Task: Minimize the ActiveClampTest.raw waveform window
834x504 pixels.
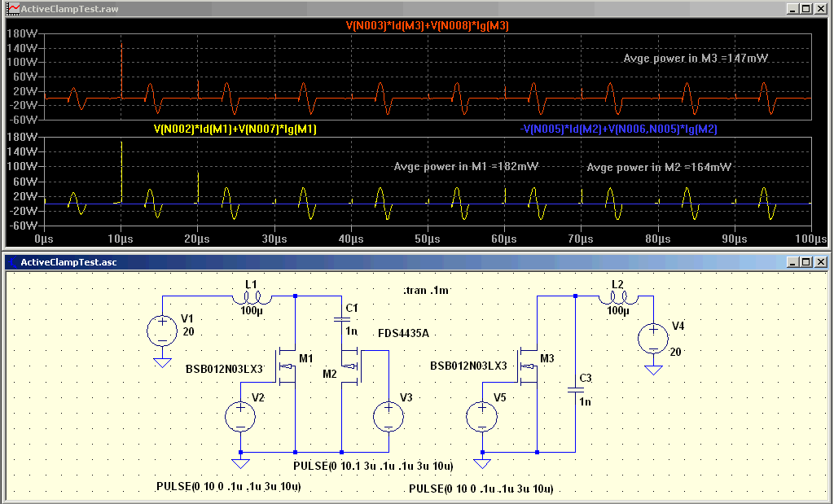Action: [x=793, y=8]
